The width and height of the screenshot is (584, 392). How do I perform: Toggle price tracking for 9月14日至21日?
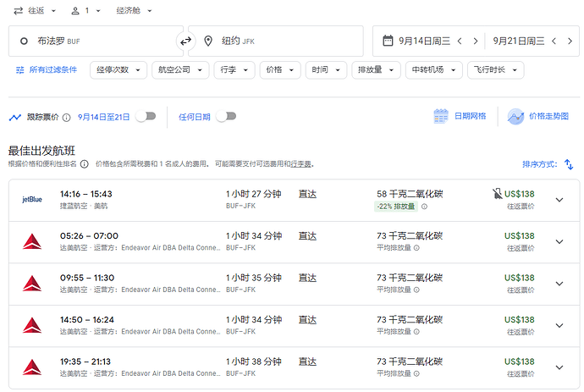tap(146, 117)
